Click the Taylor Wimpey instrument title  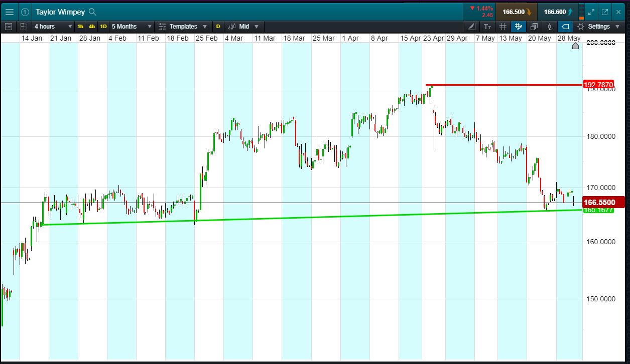pyautogui.click(x=60, y=12)
